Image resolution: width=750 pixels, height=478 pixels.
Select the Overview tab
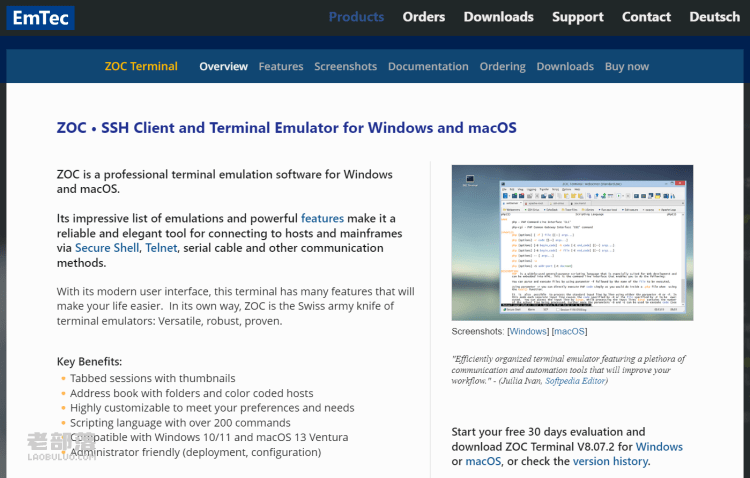(x=223, y=67)
